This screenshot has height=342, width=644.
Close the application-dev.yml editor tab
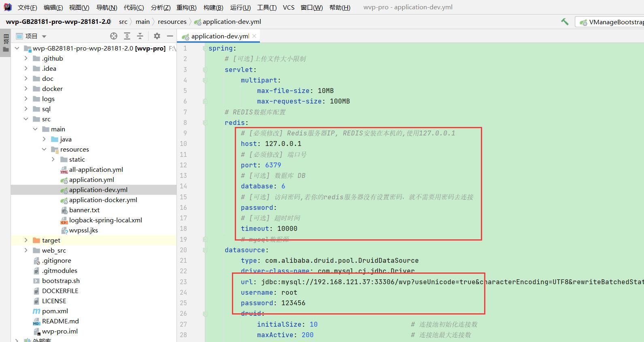(254, 36)
